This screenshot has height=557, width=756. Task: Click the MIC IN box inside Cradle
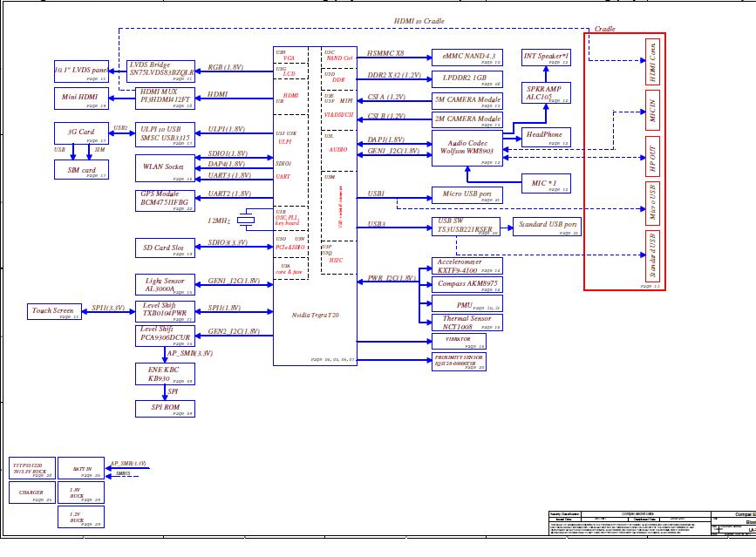(653, 111)
